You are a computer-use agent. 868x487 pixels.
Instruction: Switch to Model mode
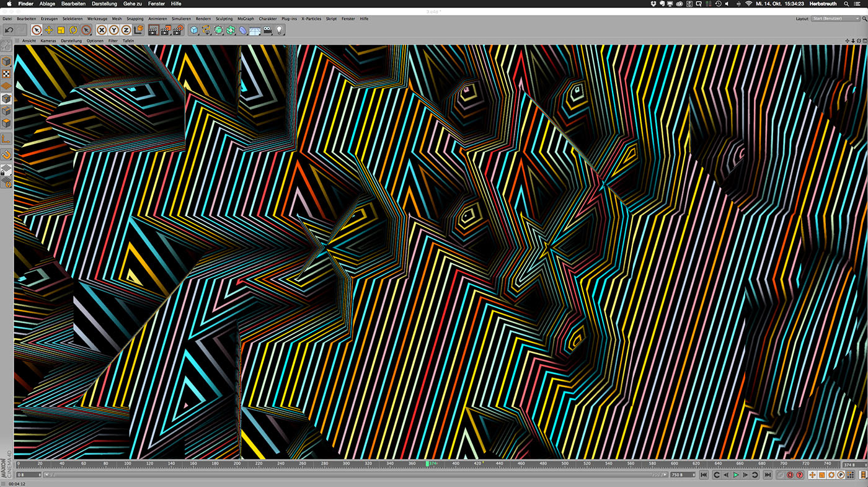coord(7,61)
